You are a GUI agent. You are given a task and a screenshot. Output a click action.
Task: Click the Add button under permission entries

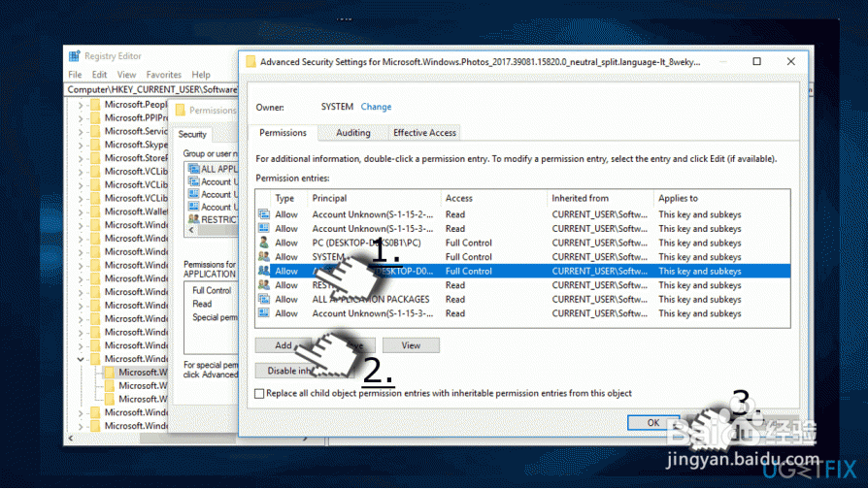[x=284, y=345]
